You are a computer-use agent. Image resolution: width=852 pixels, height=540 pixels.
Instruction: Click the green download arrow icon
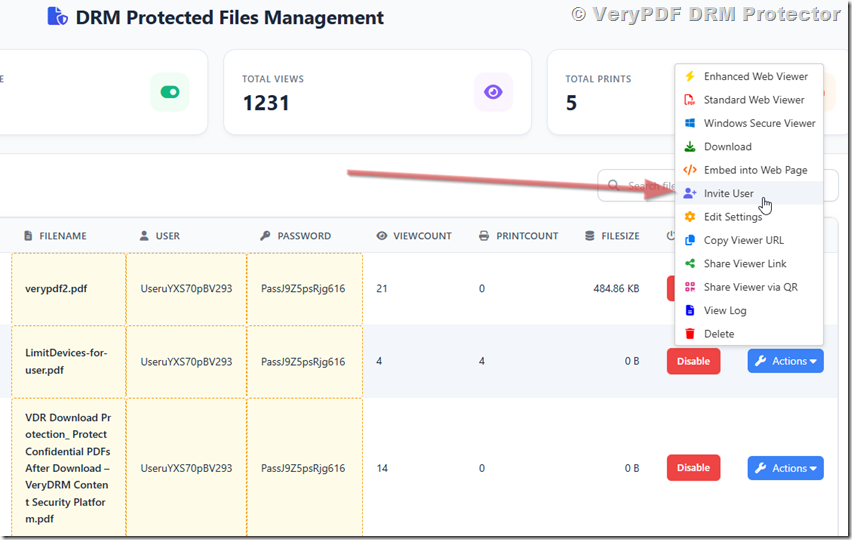690,147
